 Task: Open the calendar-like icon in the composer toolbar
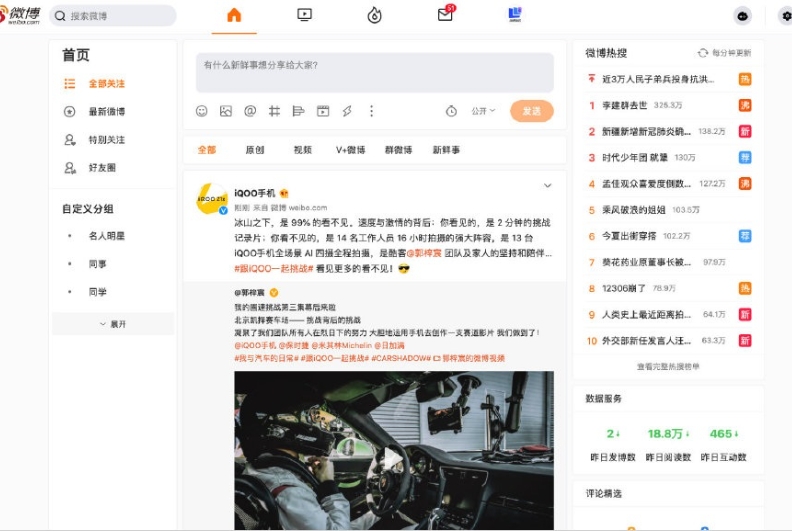(x=323, y=111)
